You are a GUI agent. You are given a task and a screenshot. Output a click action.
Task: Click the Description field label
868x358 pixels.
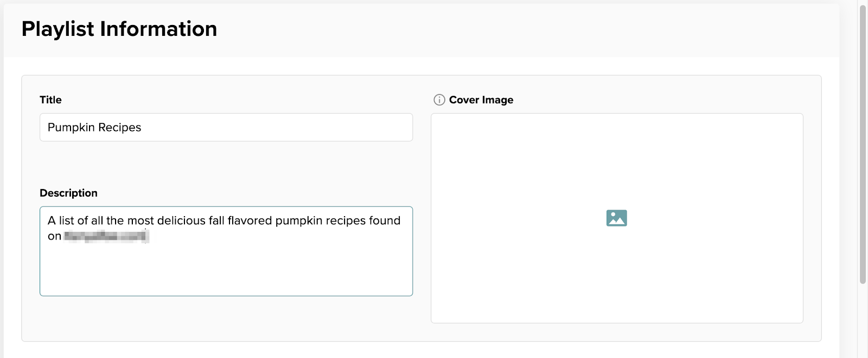pyautogui.click(x=68, y=193)
